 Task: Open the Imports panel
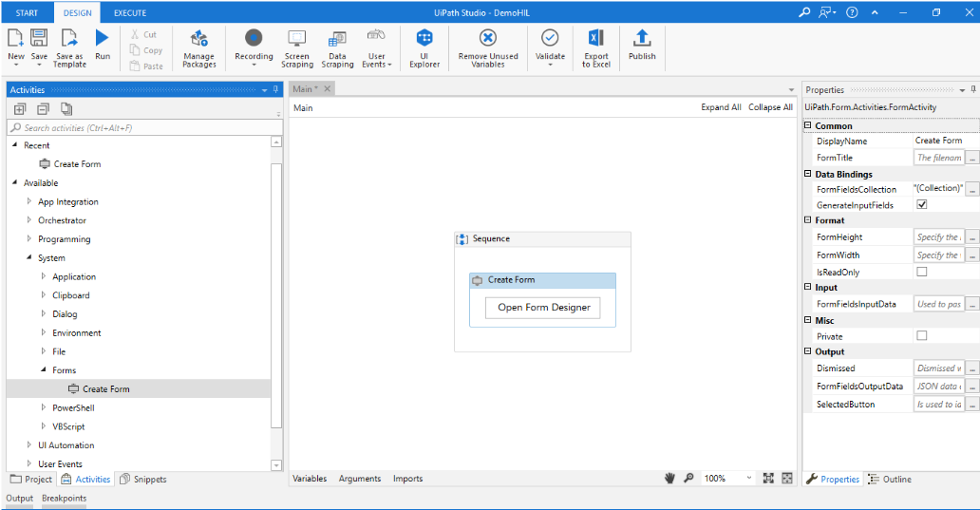407,478
